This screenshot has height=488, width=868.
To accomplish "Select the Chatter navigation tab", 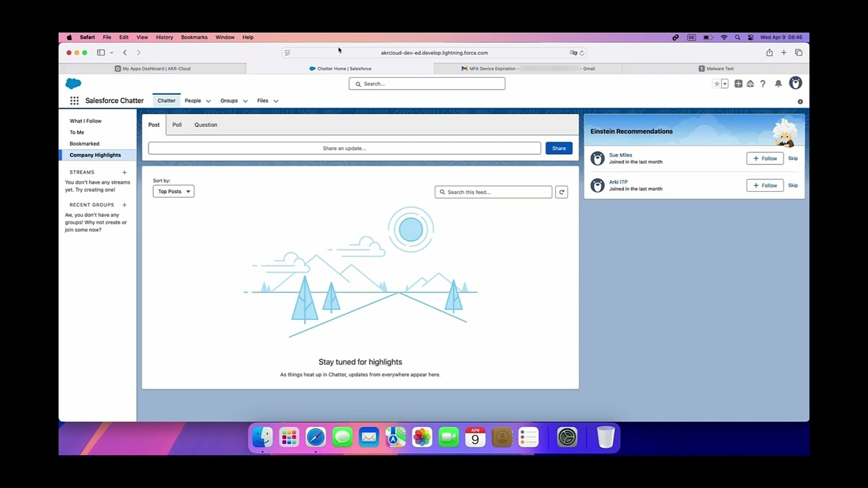I will tap(166, 100).
